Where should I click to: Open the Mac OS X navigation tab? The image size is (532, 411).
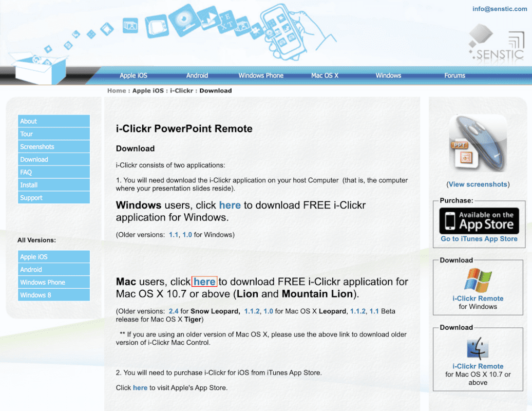coord(325,76)
